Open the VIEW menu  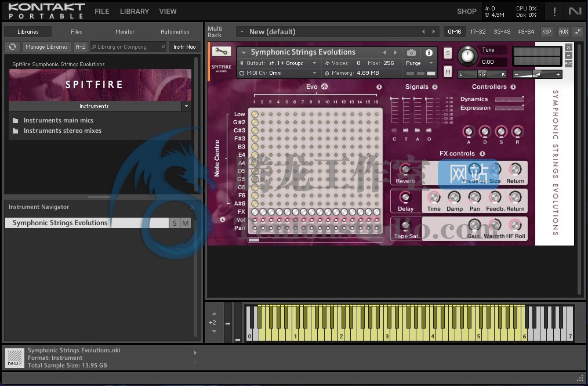click(x=168, y=11)
